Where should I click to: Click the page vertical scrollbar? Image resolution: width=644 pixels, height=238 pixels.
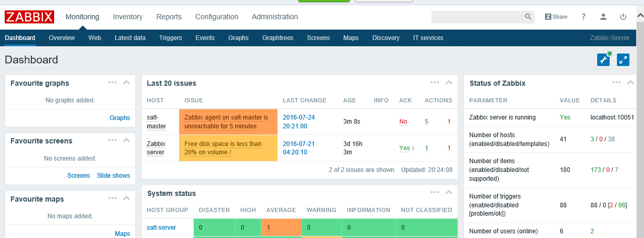point(640,125)
